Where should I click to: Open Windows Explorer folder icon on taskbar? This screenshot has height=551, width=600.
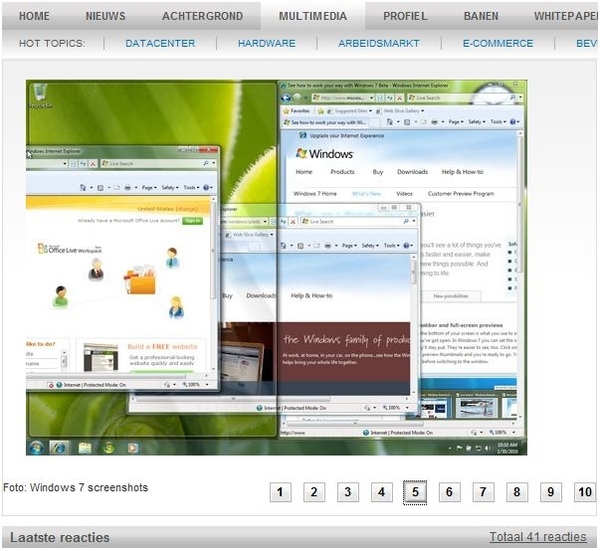pyautogui.click(x=85, y=447)
